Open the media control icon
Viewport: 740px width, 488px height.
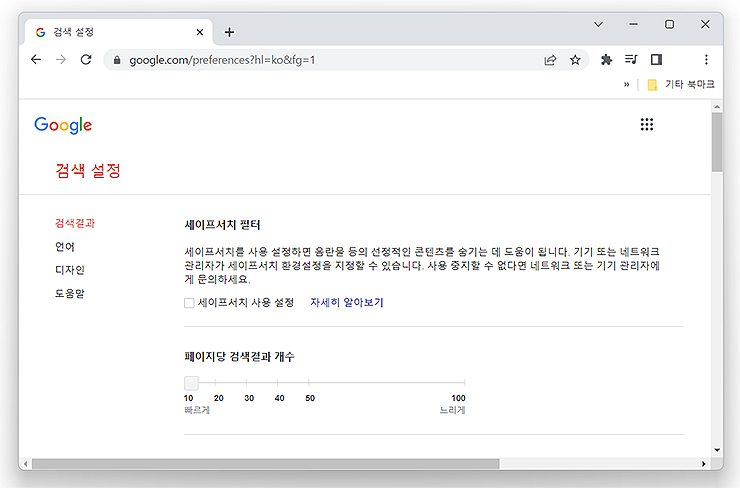(x=631, y=59)
